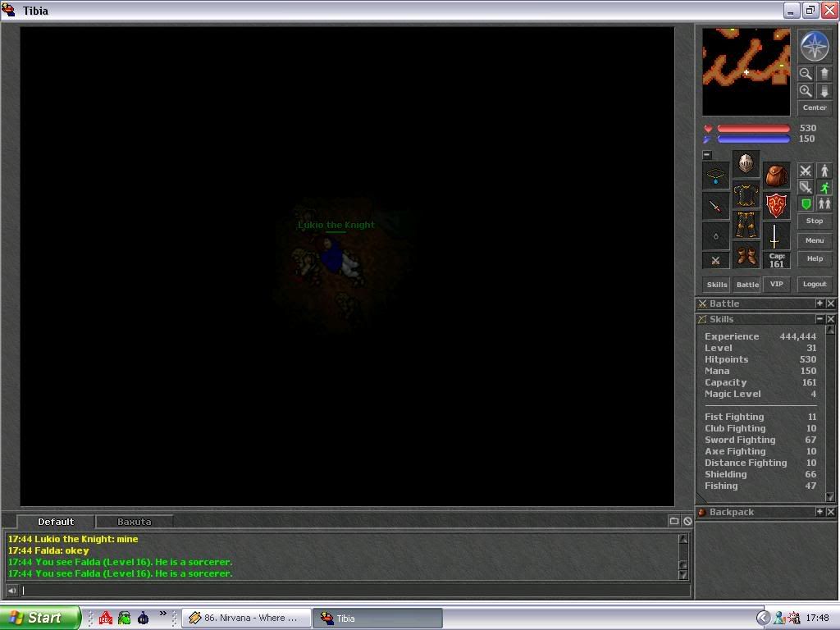Select the armor equipment slot
The image size is (840, 630).
pyautogui.click(x=746, y=194)
